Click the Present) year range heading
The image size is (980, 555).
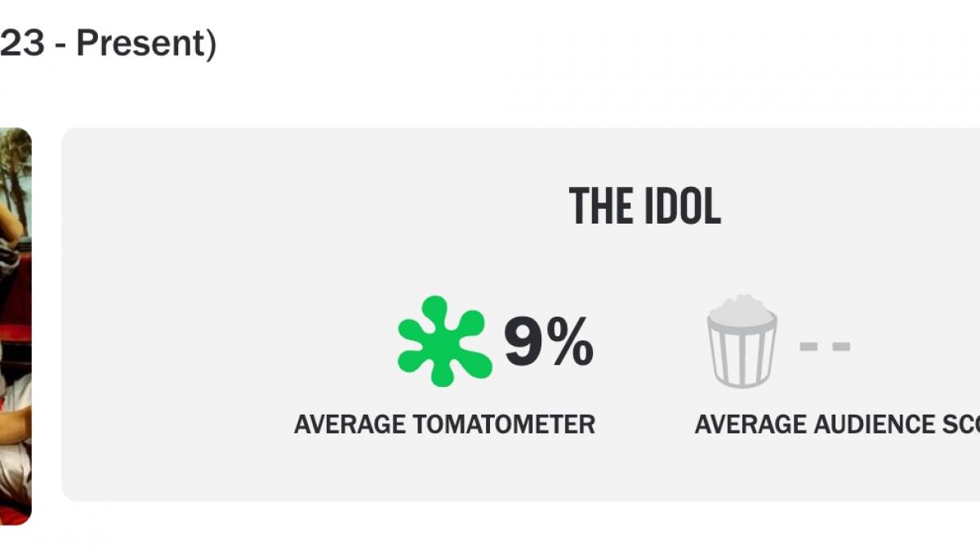[145, 44]
